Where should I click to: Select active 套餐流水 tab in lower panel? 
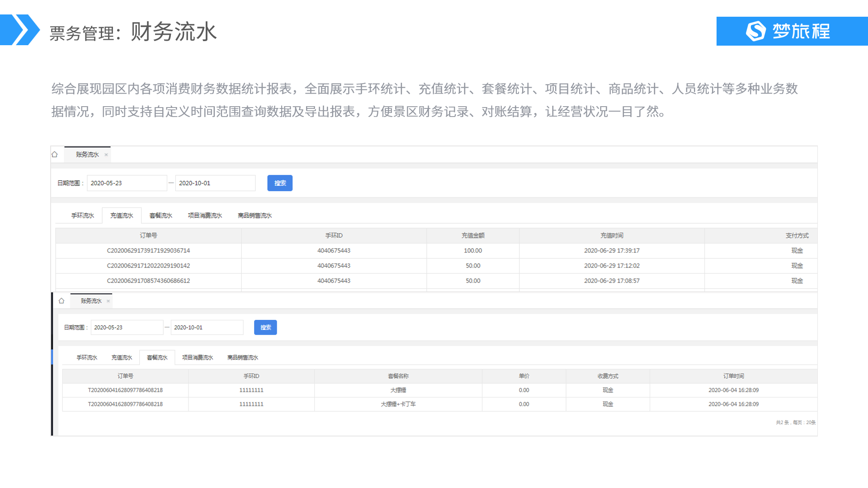[157, 357]
